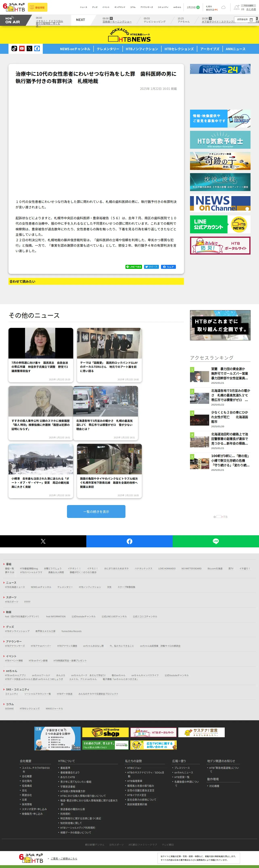The image size is (259, 868).
Task: Open the 朝日新聞デジタル footer link
Action: 95,844
